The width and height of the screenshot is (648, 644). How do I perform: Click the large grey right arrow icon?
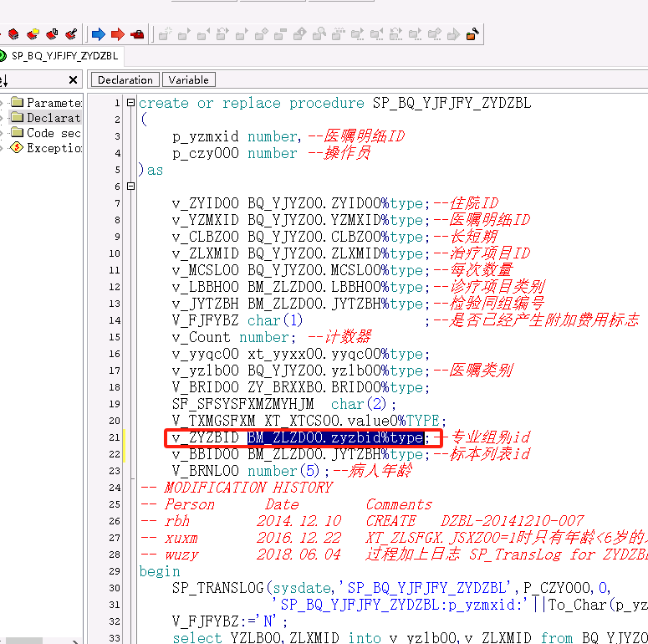[454, 34]
